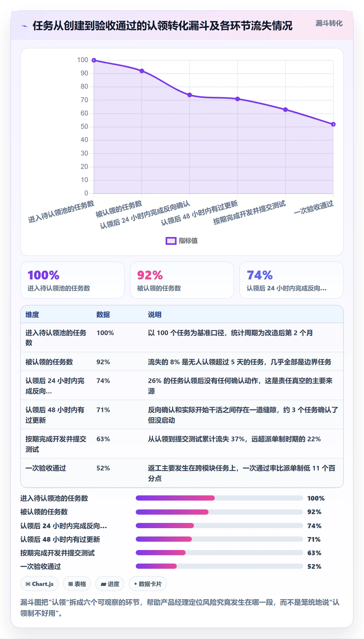Click the 表格 tag chip
Screen dimensions: 364x639
point(77,584)
